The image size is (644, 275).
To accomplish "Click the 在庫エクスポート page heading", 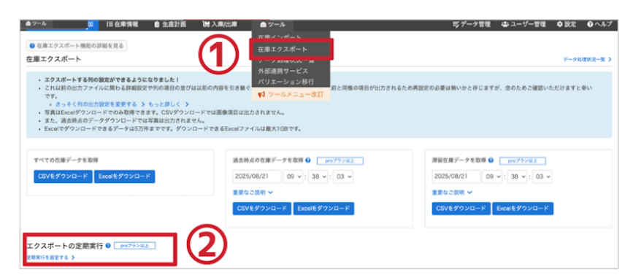I will click(53, 60).
